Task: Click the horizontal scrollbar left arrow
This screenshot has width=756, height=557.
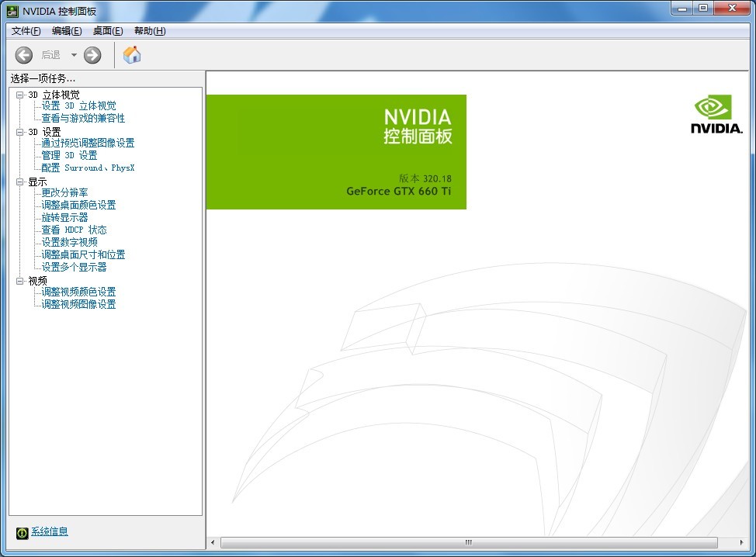Action: click(x=213, y=542)
